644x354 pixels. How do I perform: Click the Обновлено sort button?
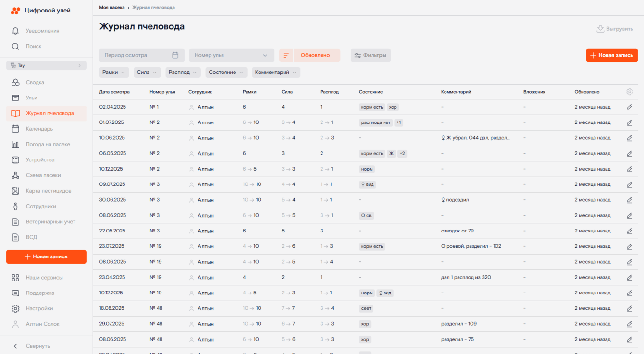pyautogui.click(x=317, y=55)
